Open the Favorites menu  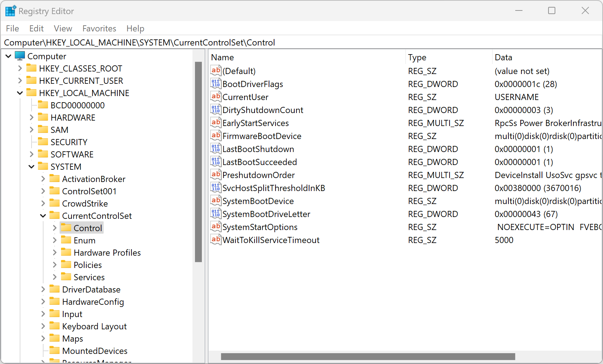pos(99,29)
